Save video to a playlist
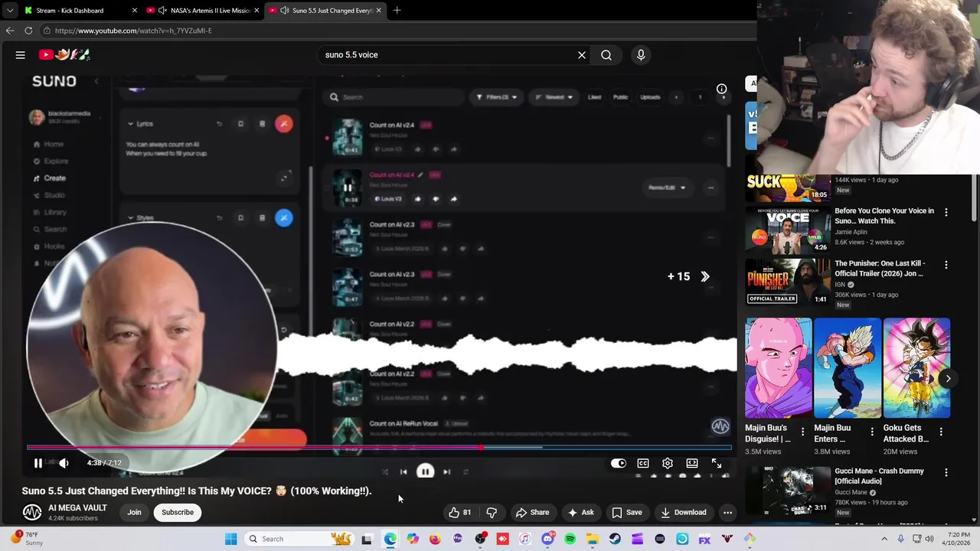 tap(626, 512)
